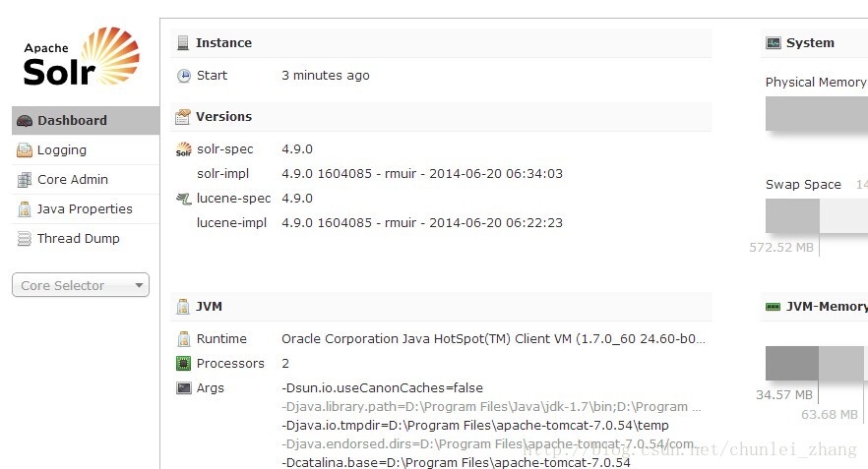The image size is (868, 469).
Task: Select the Runtime label
Action: 221,339
